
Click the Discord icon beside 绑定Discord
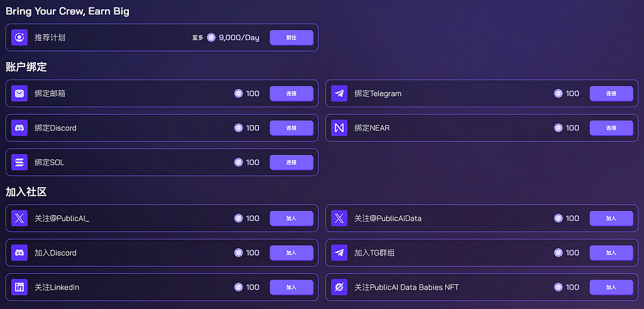[x=19, y=128]
